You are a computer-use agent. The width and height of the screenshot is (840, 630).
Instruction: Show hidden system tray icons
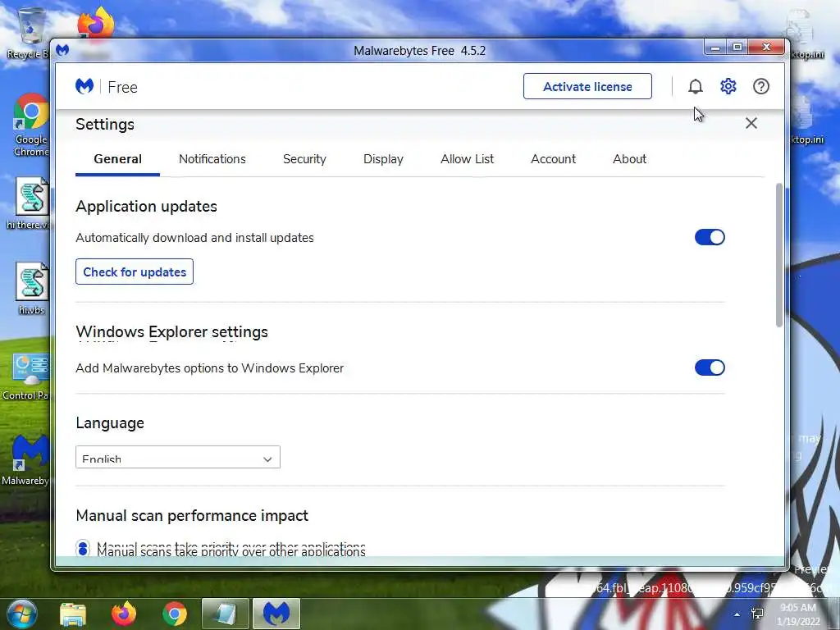click(x=737, y=614)
